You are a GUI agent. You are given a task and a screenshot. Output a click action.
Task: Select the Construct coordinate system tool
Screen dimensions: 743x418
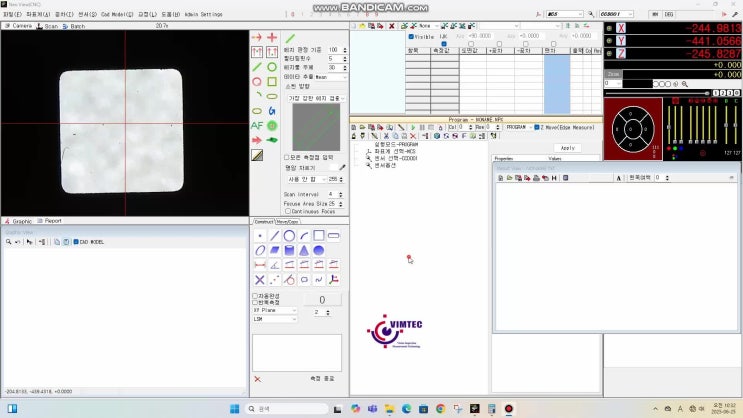pyautogui.click(x=334, y=280)
